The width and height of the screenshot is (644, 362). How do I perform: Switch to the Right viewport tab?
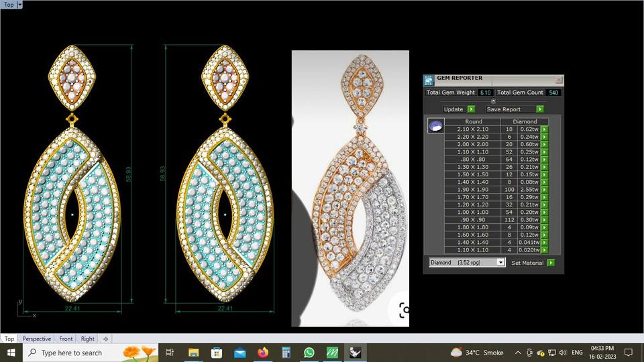pyautogui.click(x=88, y=339)
